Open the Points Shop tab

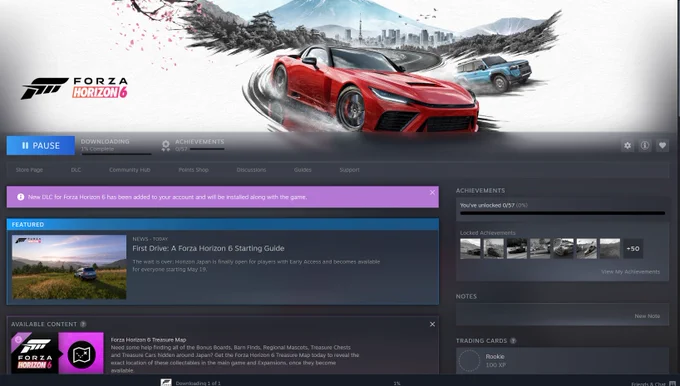coord(193,170)
